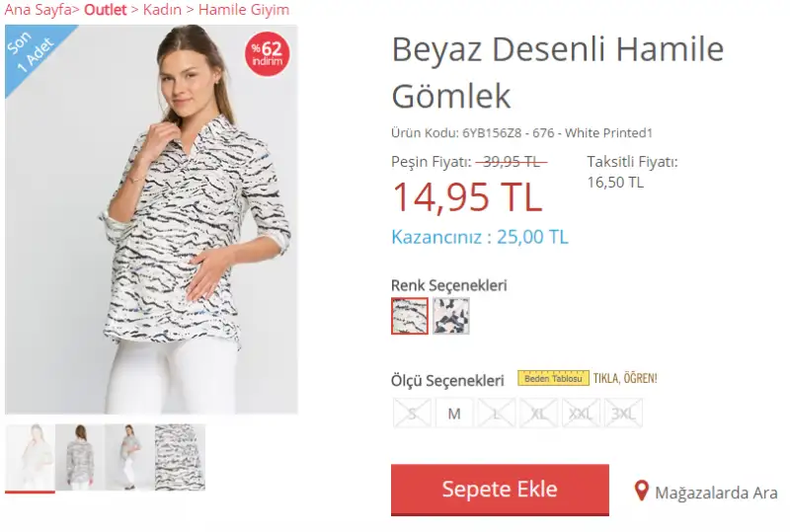Image resolution: width=790 pixels, height=532 pixels.
Task: View the back-view shirt thumbnail
Action: tap(80, 457)
